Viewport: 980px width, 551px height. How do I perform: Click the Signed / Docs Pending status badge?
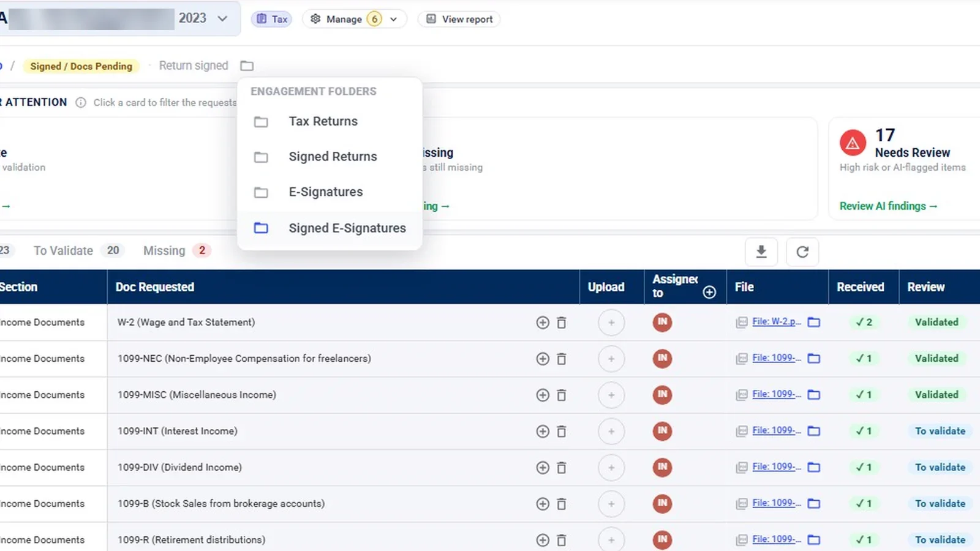click(81, 66)
